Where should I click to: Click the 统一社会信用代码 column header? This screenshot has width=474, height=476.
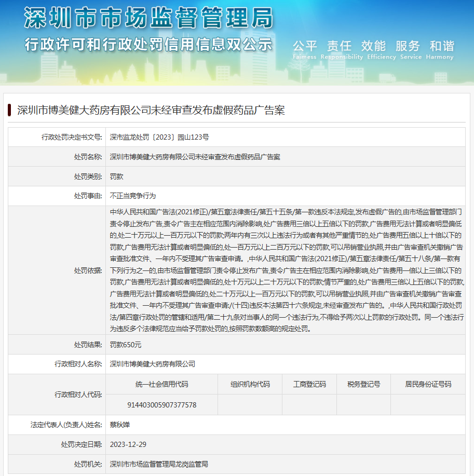(161, 385)
